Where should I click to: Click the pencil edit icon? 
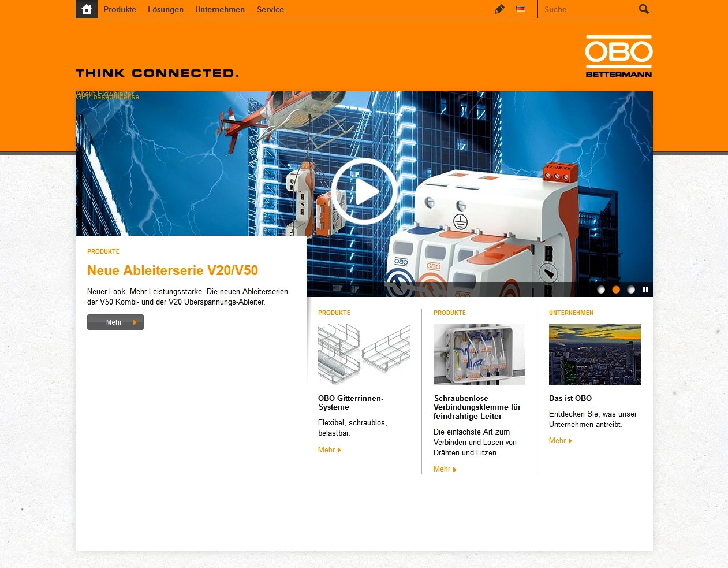coord(499,9)
